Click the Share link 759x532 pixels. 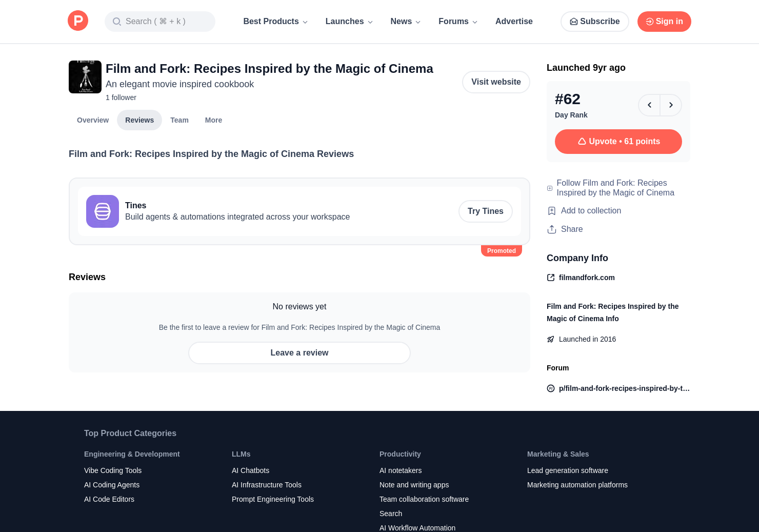click(572, 229)
